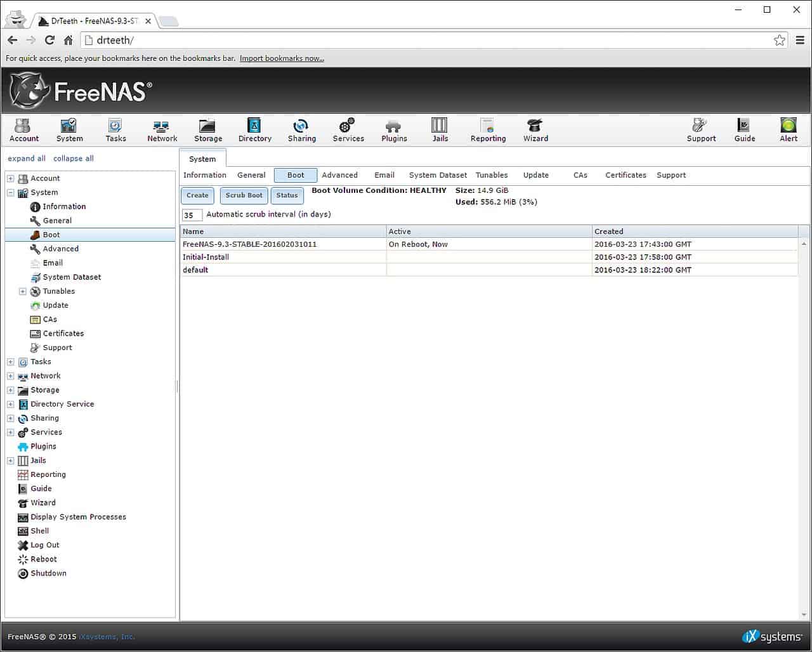812x652 pixels.
Task: Click the table scrollbar down arrow
Action: (804, 615)
